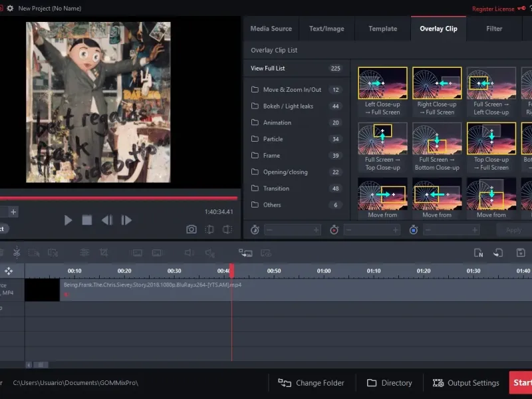Image resolution: width=532 pixels, height=399 pixels.
Task: Click the Play button in preview controls
Action: click(x=68, y=220)
